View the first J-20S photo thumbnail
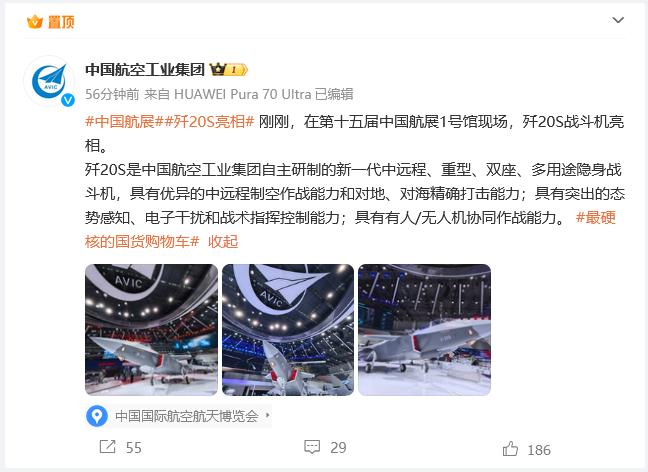 151,330
